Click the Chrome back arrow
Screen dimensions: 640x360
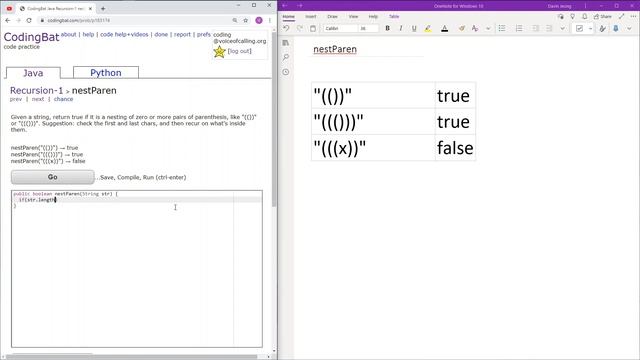[8, 20]
